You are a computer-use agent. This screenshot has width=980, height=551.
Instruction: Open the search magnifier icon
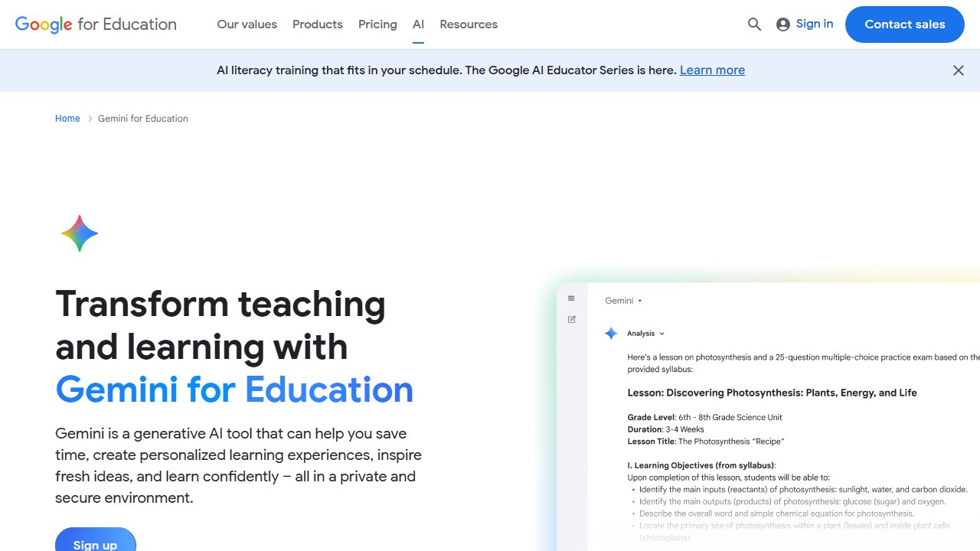tap(754, 24)
